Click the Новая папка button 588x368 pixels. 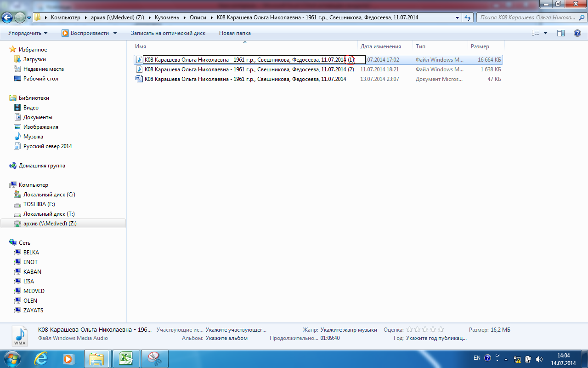(x=235, y=33)
